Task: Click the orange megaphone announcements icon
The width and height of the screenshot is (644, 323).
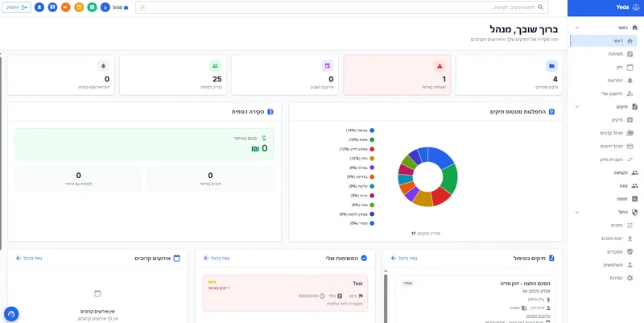Action: coord(65,7)
